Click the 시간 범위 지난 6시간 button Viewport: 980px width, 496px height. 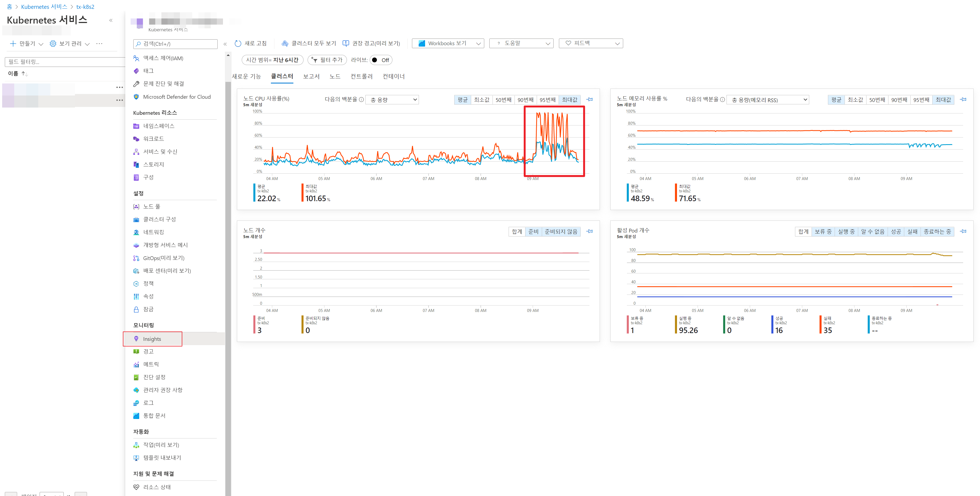pos(272,60)
